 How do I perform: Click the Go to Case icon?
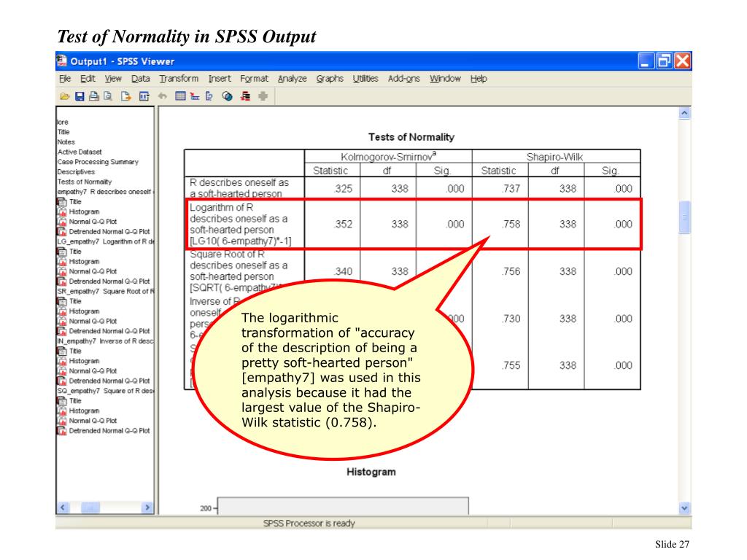(x=195, y=97)
